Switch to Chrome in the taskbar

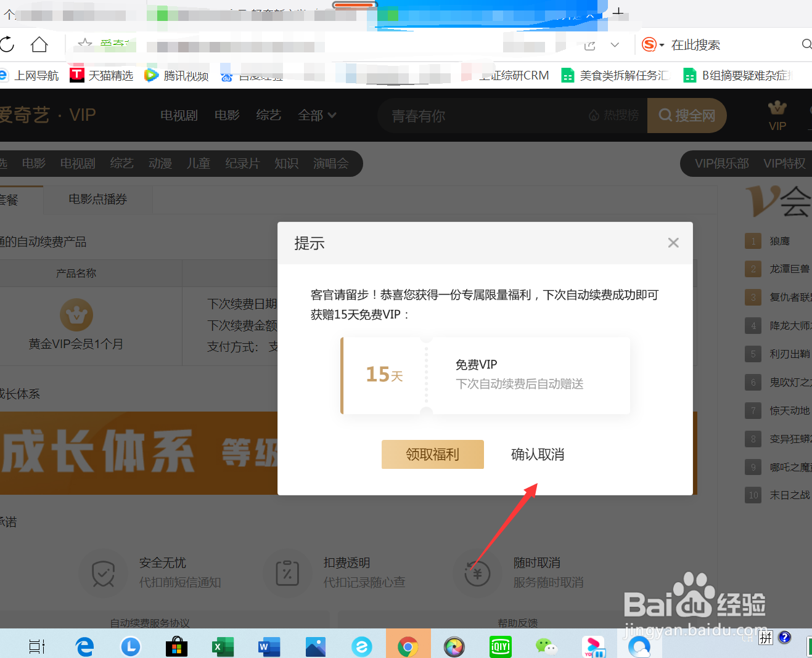tap(408, 646)
